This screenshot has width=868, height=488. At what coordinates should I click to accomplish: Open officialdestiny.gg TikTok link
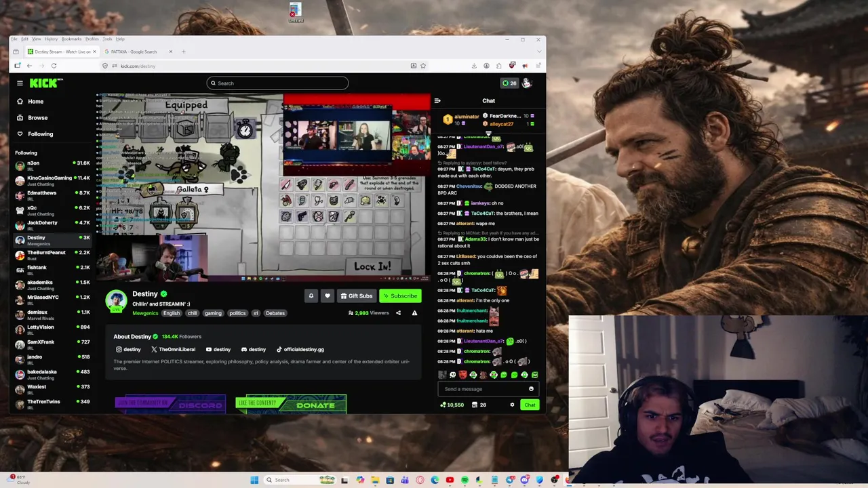300,350
